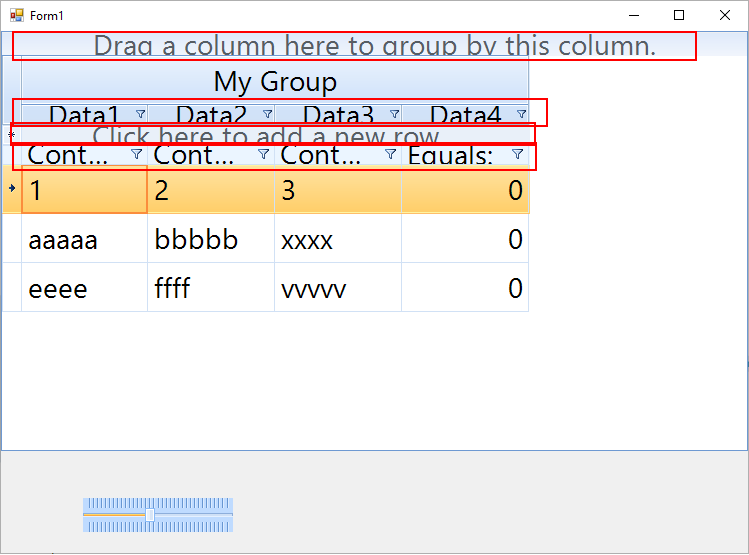Select the cell containing bbbbb
This screenshot has width=749, height=555.
[210, 240]
